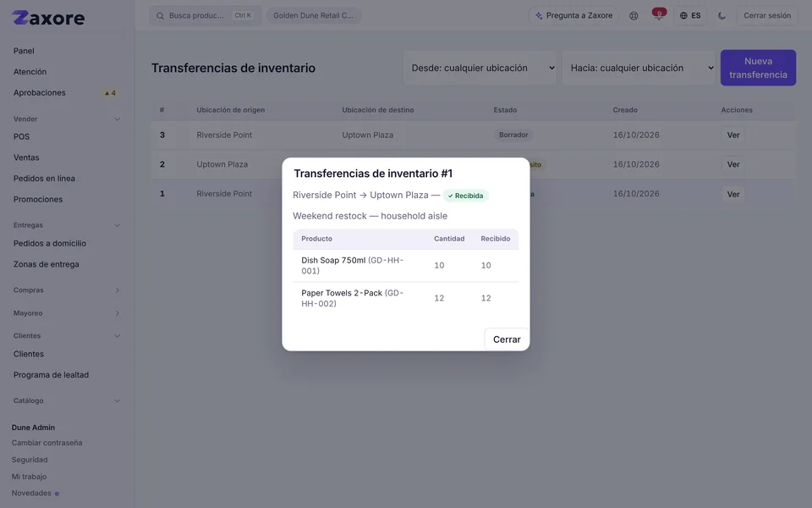Click Ver for transfer number 2
The image size is (812, 508).
pyautogui.click(x=732, y=164)
